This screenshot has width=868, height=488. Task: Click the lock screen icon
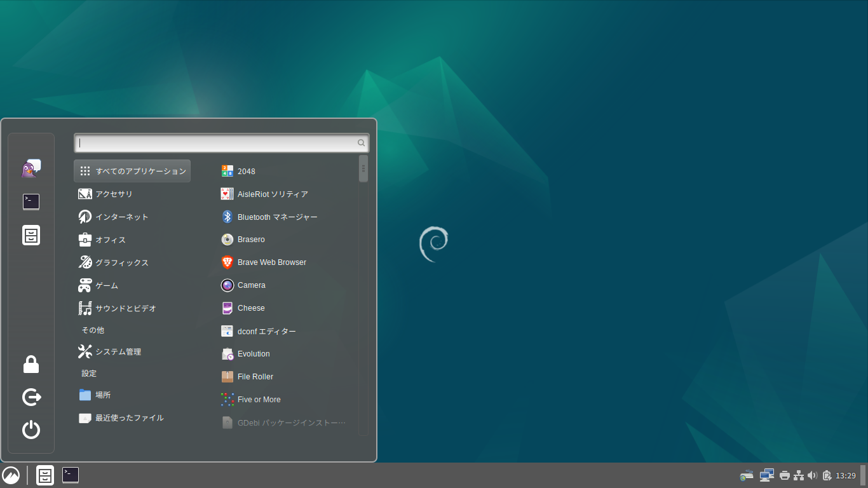pos(31,365)
